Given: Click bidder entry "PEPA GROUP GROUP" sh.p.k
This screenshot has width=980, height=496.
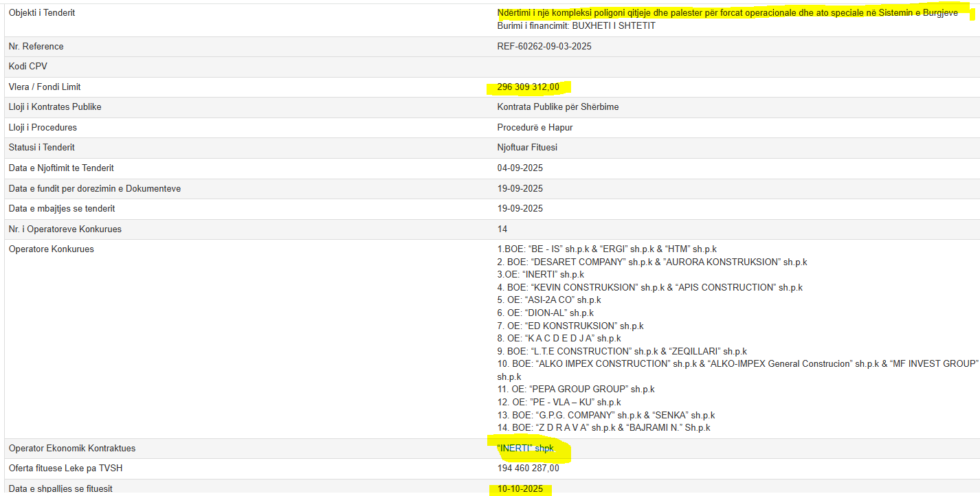Looking at the screenshot, I should (x=575, y=390).
